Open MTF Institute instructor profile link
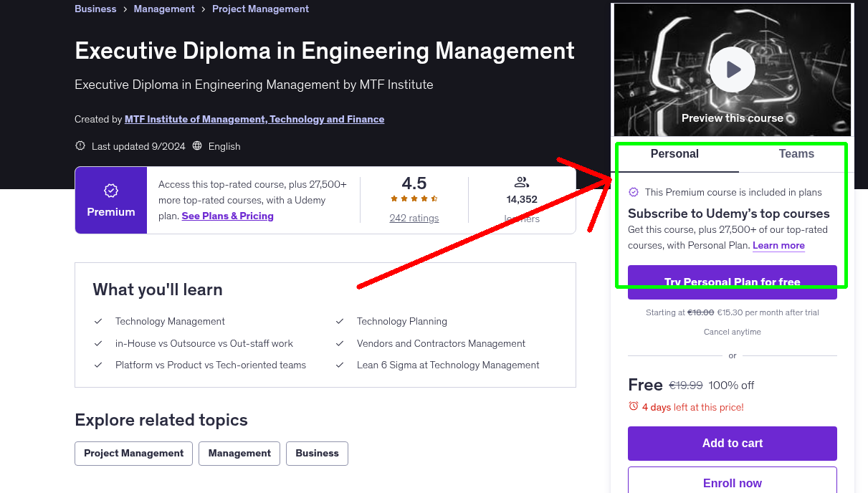Viewport: 868px width, 493px height. [x=254, y=120]
